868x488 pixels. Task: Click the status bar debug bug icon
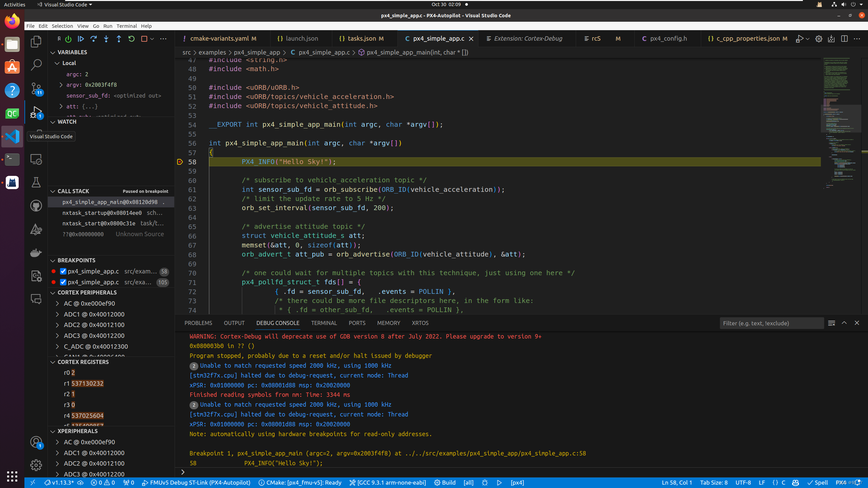click(485, 483)
